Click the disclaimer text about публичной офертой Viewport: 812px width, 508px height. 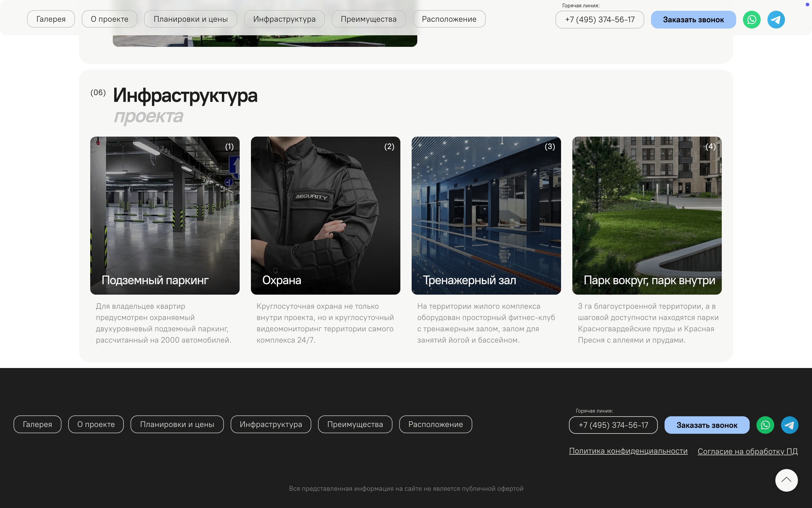(x=406, y=489)
